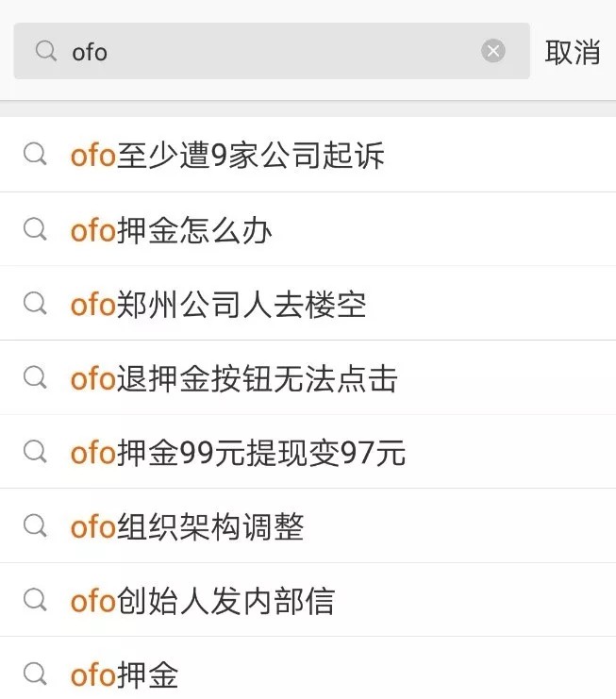
Task: Click the search icon beside ofo退押金按钮无法点击
Action: click(35, 378)
